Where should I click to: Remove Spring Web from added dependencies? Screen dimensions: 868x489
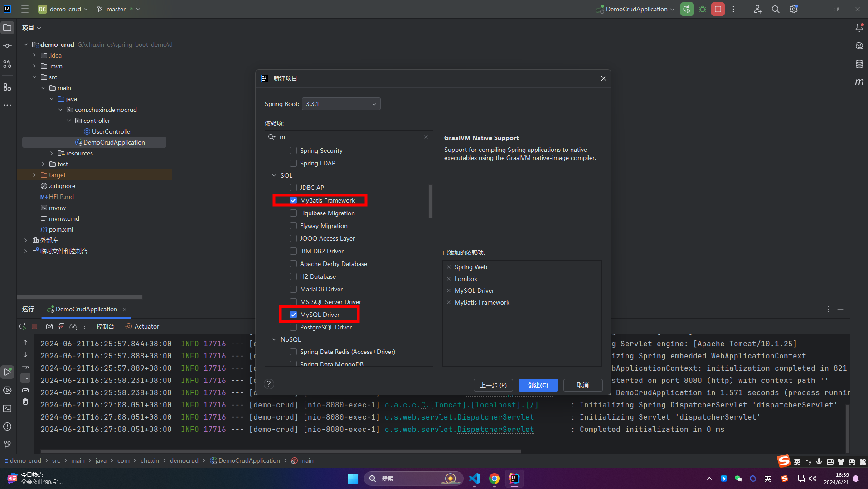tap(449, 267)
